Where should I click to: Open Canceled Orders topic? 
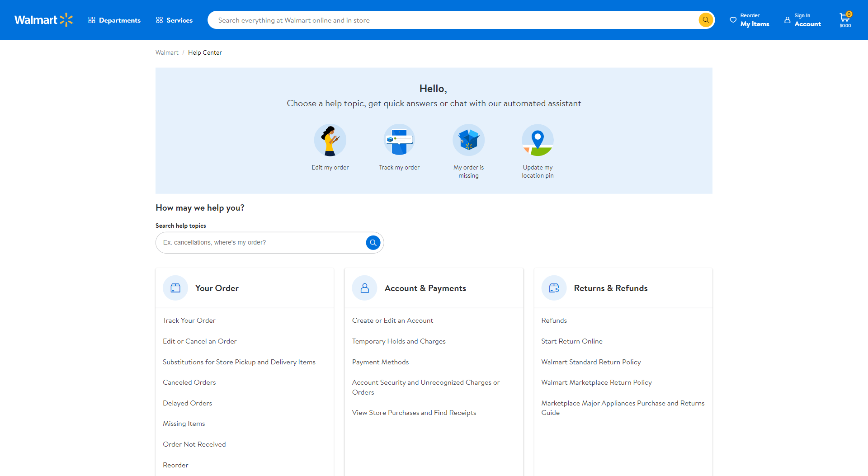(189, 382)
